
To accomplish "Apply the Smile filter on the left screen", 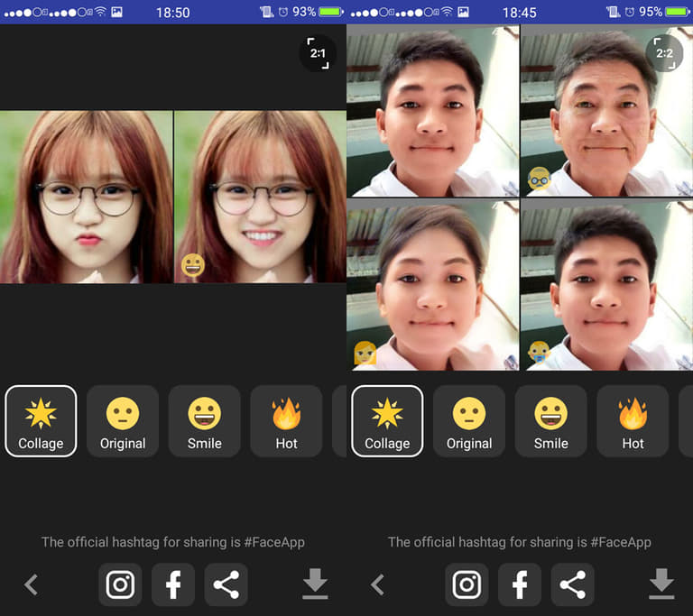I will pos(204,421).
